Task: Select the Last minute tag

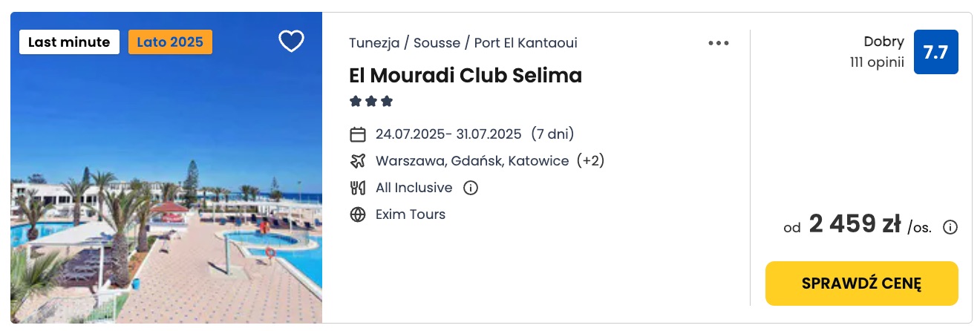Action: point(69,42)
